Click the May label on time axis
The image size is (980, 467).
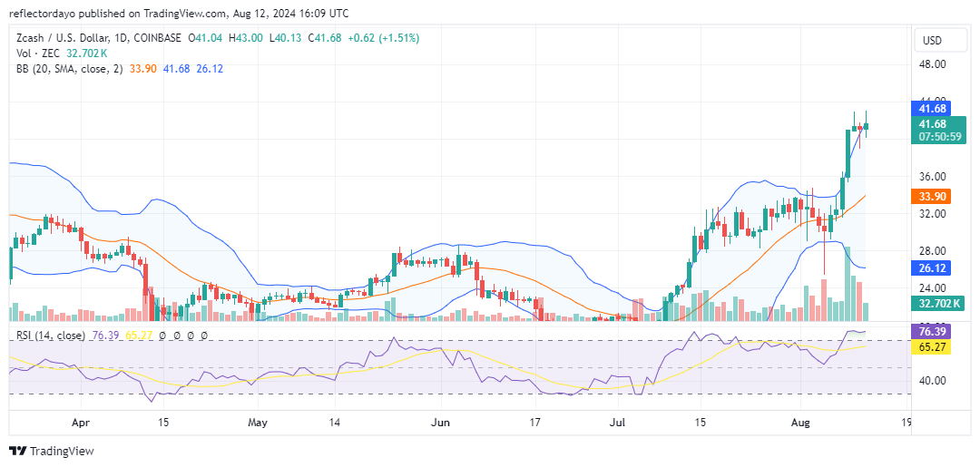(258, 423)
